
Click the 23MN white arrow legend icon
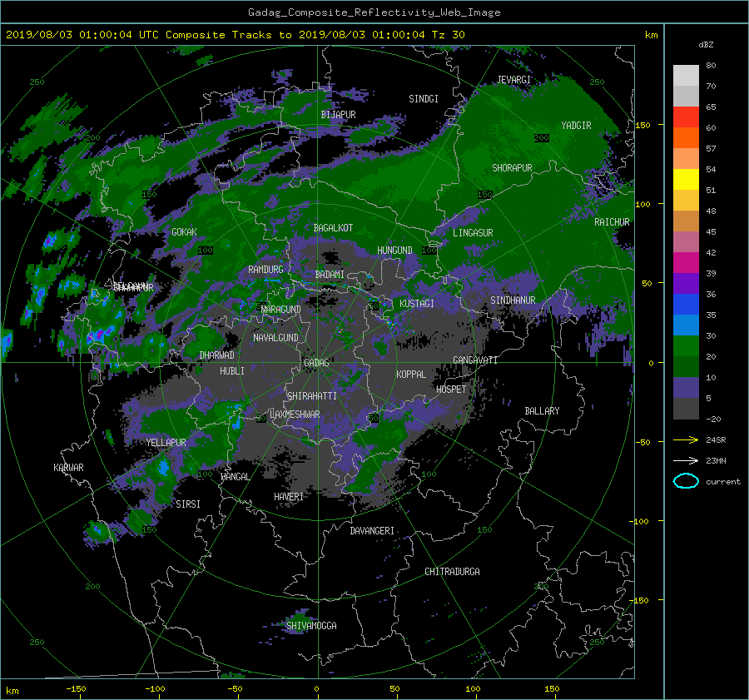pyautogui.click(x=686, y=460)
